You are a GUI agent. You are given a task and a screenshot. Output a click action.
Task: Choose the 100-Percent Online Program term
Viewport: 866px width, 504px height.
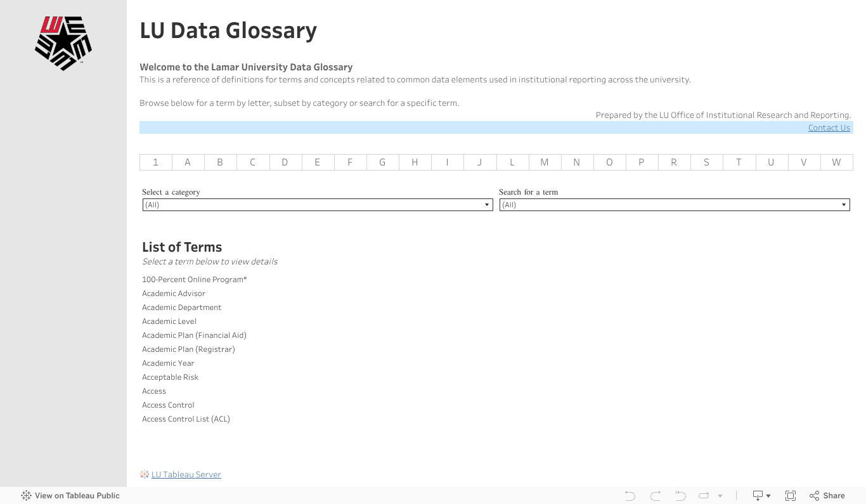point(194,280)
